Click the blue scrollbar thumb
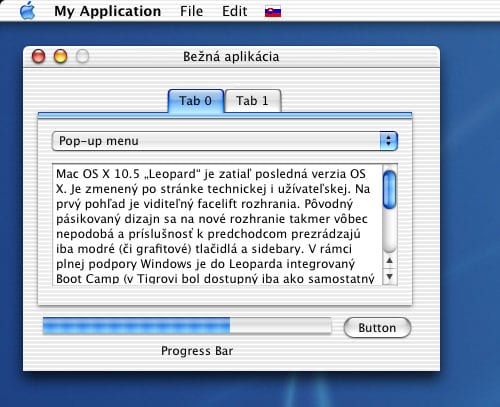 [x=389, y=190]
